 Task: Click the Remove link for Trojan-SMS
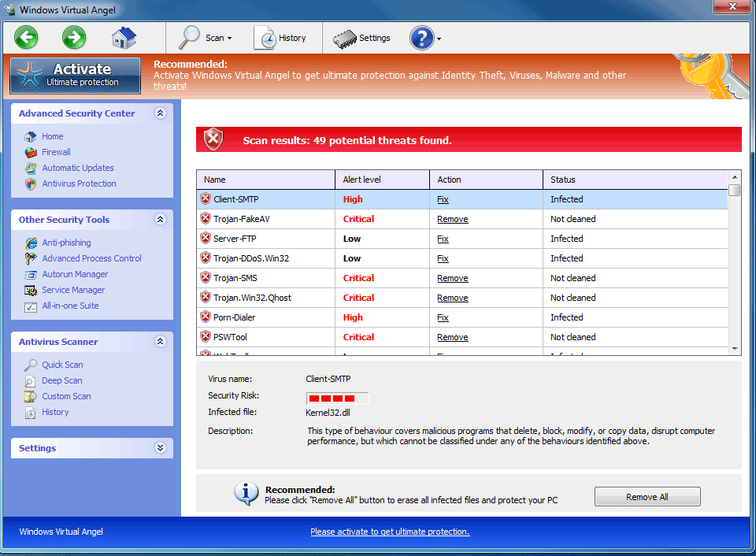point(453,278)
